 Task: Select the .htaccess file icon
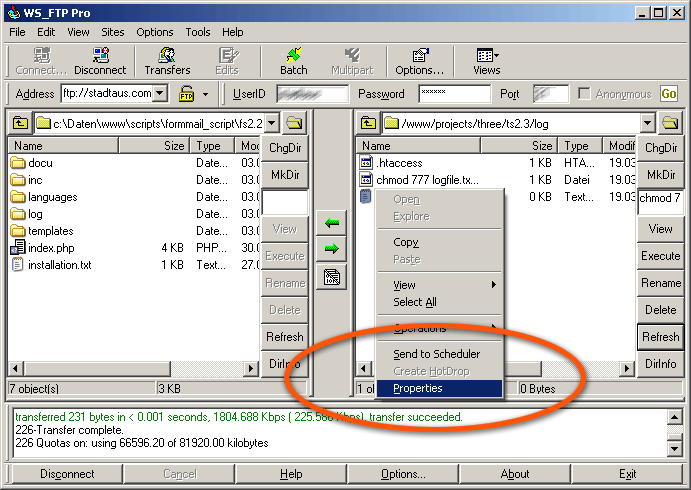coord(366,163)
